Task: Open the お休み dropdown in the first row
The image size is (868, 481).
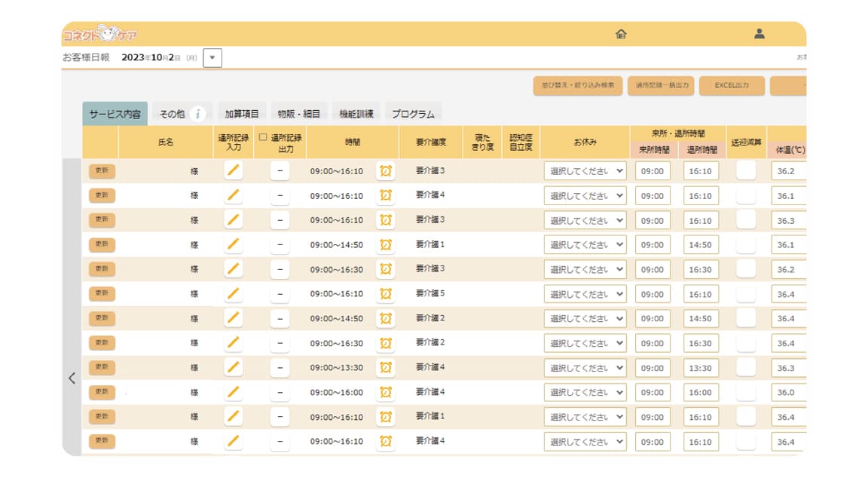Action: (x=585, y=171)
